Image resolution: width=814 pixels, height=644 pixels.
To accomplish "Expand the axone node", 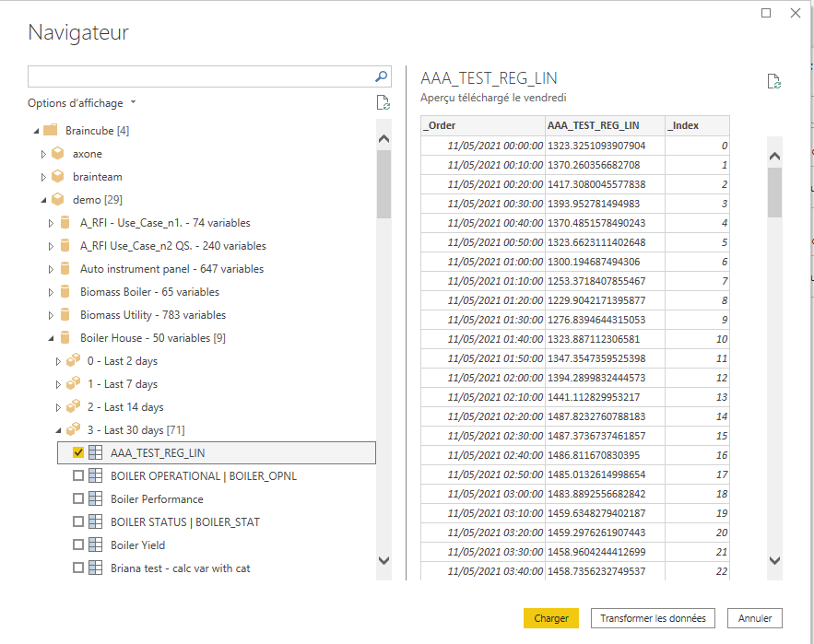I will pyautogui.click(x=43, y=154).
